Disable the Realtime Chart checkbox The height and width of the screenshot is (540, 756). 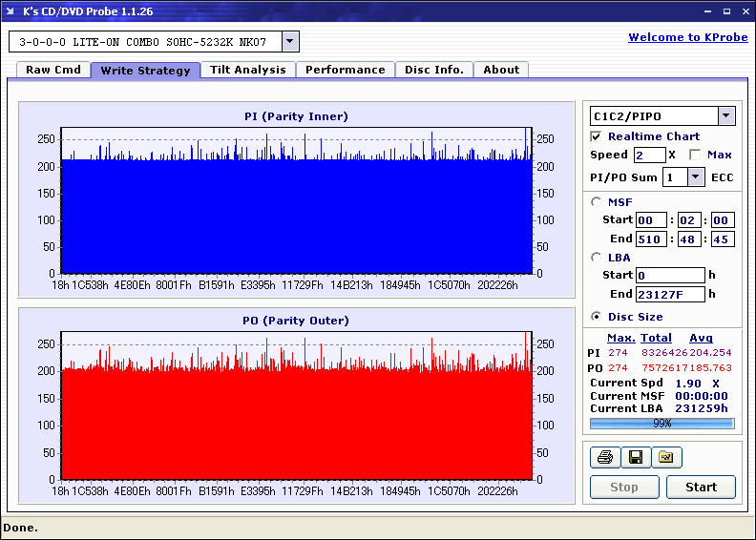coord(597,136)
